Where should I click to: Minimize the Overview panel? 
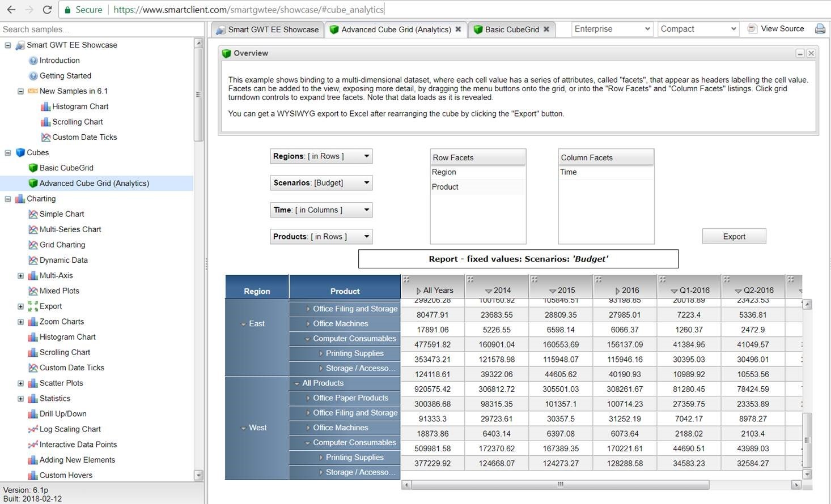pos(800,53)
